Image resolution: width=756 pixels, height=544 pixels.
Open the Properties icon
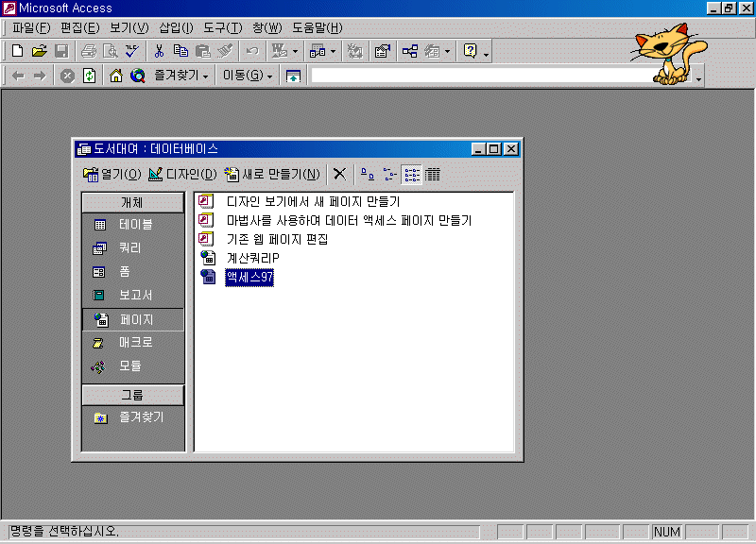tap(383, 51)
